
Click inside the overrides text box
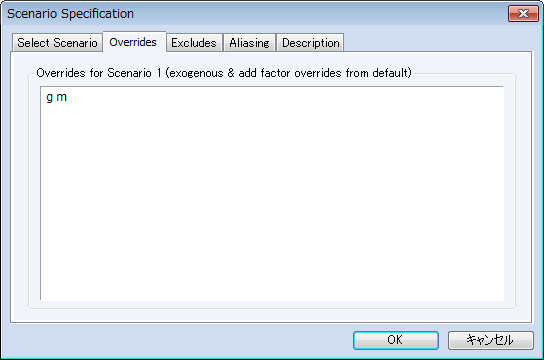(x=272, y=193)
